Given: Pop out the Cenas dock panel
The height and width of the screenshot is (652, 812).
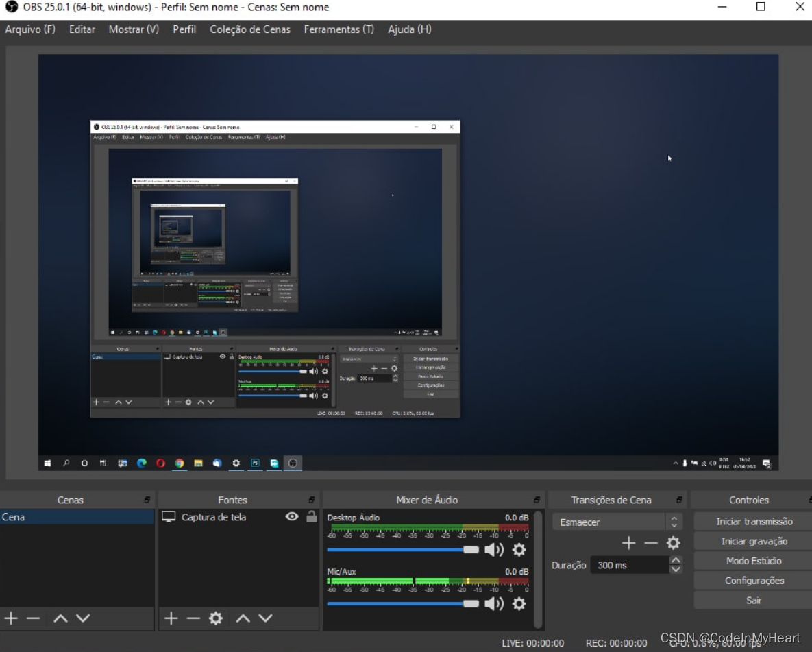Looking at the screenshot, I should coord(147,500).
